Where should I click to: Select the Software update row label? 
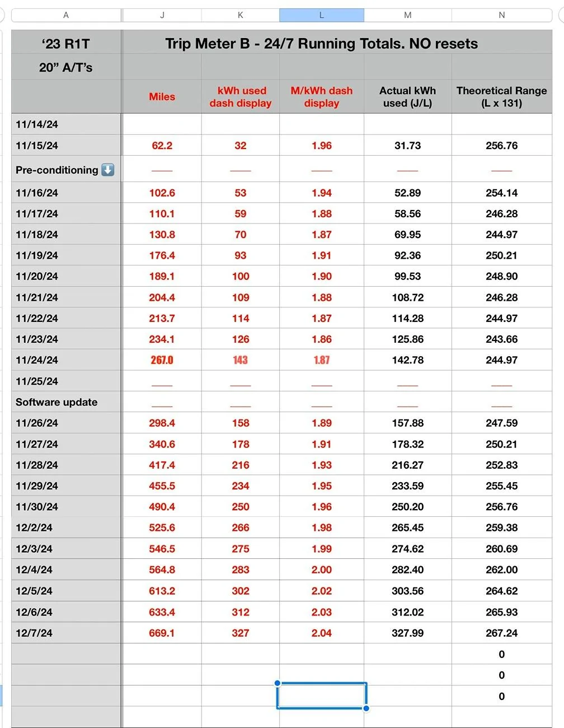pyautogui.click(x=66, y=402)
